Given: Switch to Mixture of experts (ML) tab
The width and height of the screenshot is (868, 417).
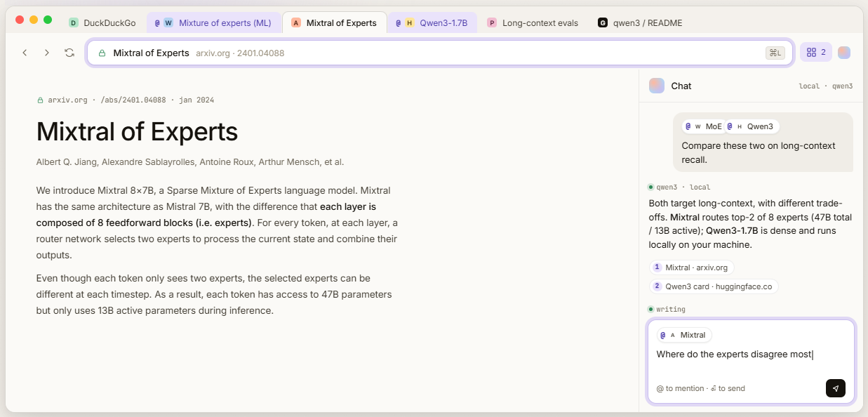Looking at the screenshot, I should click(213, 22).
